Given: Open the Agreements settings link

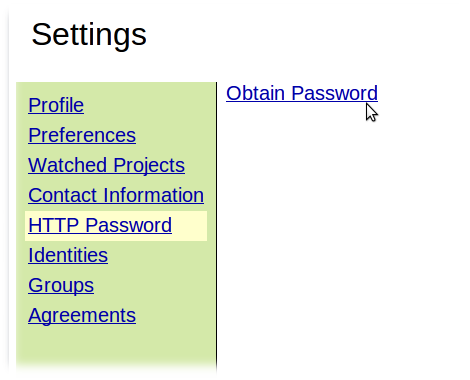Looking at the screenshot, I should tap(82, 316).
